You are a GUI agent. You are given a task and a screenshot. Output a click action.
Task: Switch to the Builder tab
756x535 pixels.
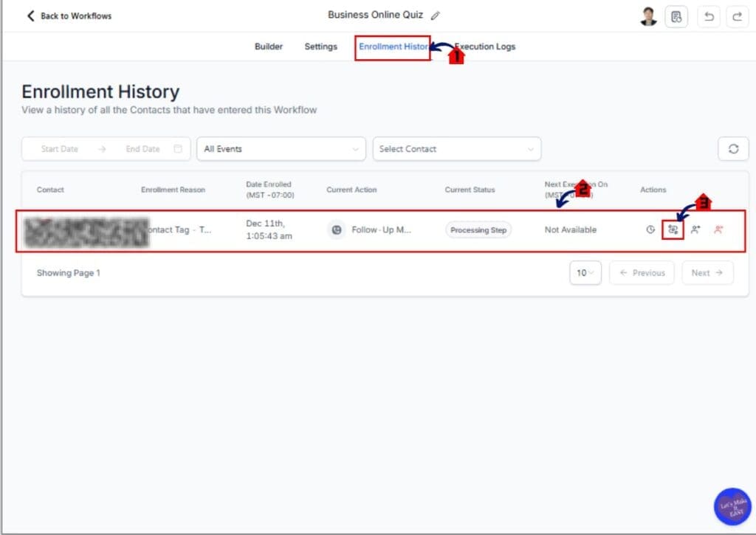pos(268,46)
